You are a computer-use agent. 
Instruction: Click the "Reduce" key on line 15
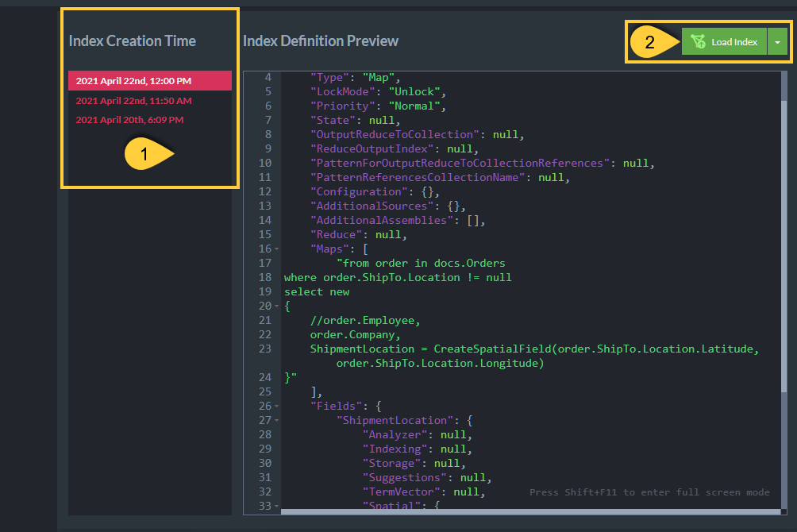(x=337, y=234)
